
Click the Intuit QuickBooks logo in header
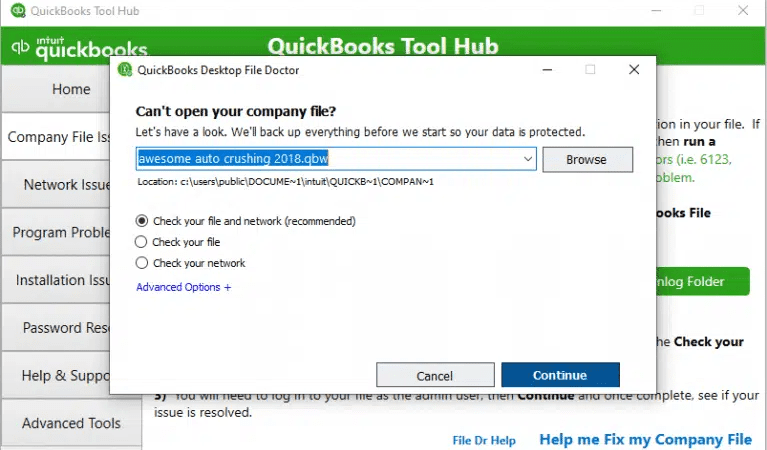pyautogui.click(x=78, y=48)
